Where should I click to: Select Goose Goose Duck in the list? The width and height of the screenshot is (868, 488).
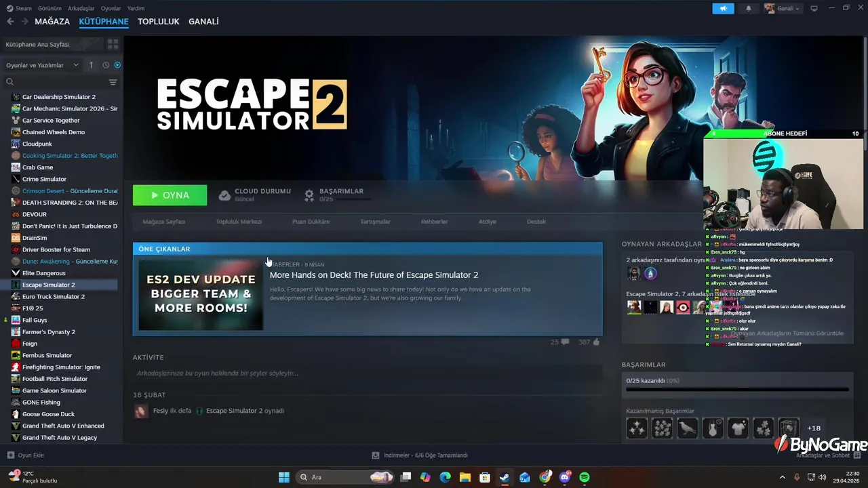click(48, 414)
